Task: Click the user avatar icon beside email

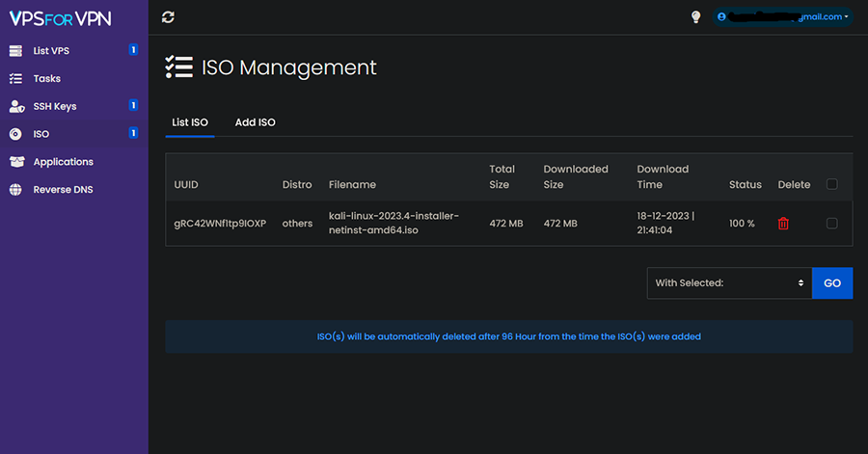Action: click(x=721, y=16)
